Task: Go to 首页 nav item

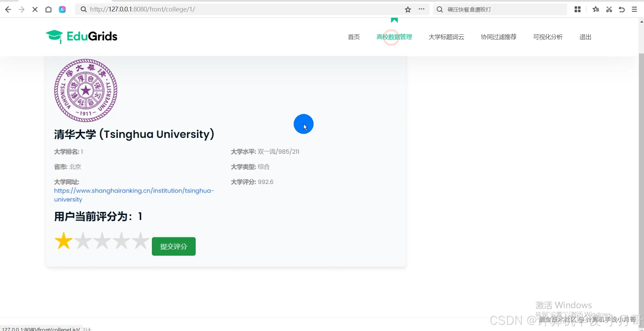Action: pos(354,37)
